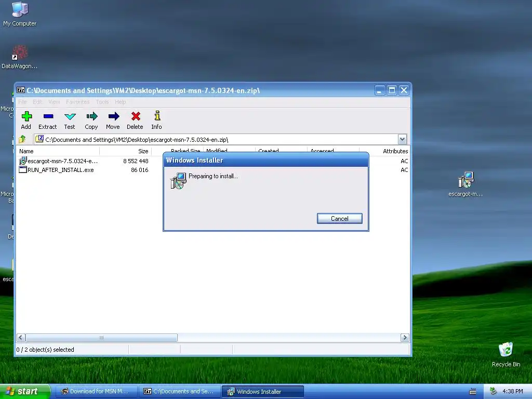Open the File menu in 7-Zip
This screenshot has height=399, width=532.
coord(22,102)
